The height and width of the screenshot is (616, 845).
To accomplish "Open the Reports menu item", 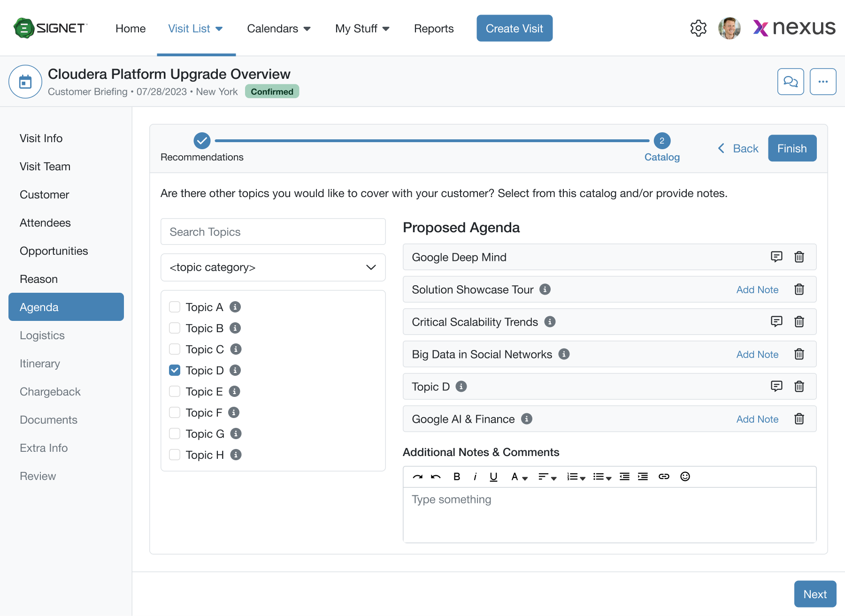I will (434, 29).
